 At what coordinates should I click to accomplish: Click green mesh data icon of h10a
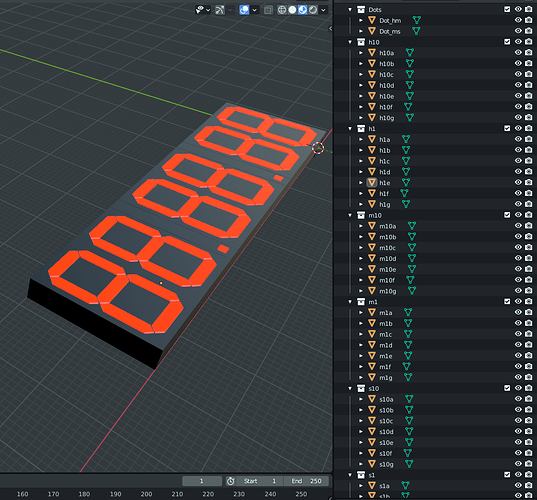pos(410,53)
